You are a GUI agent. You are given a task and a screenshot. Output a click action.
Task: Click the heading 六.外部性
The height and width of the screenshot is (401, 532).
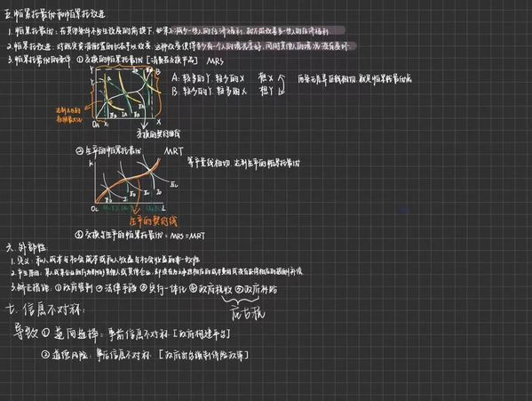point(27,247)
